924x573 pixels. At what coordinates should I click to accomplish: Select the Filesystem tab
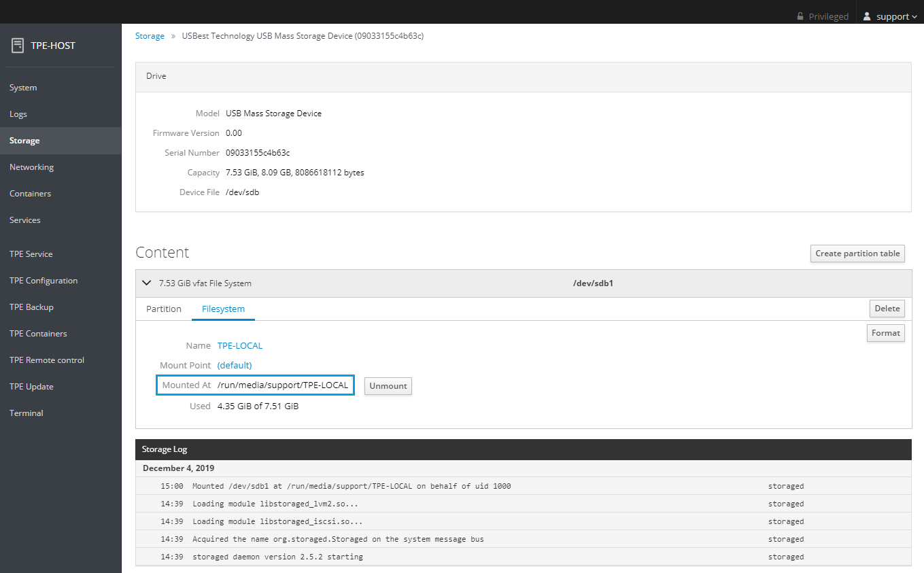click(223, 309)
